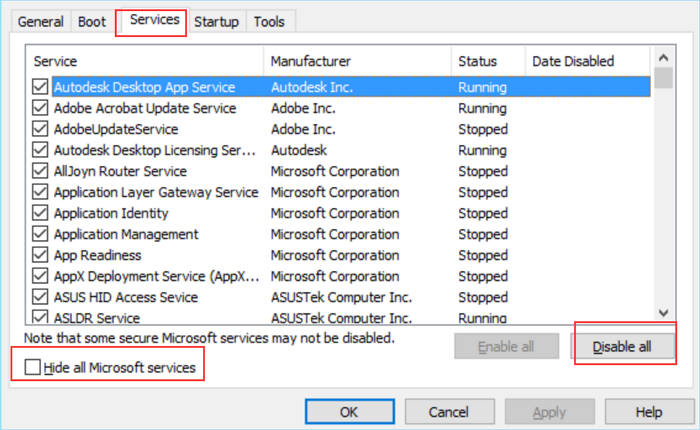Open the Boot tab
700x430 pixels.
tap(92, 22)
